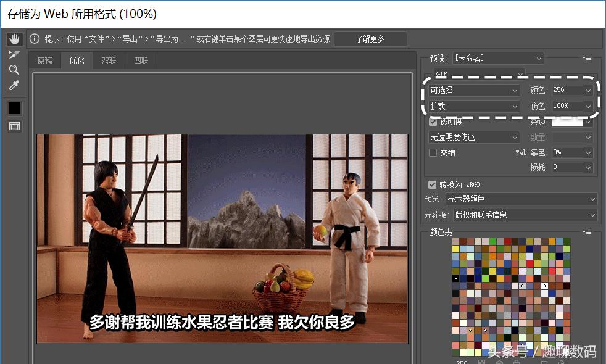Select the Zoom tool

pyautogui.click(x=14, y=69)
